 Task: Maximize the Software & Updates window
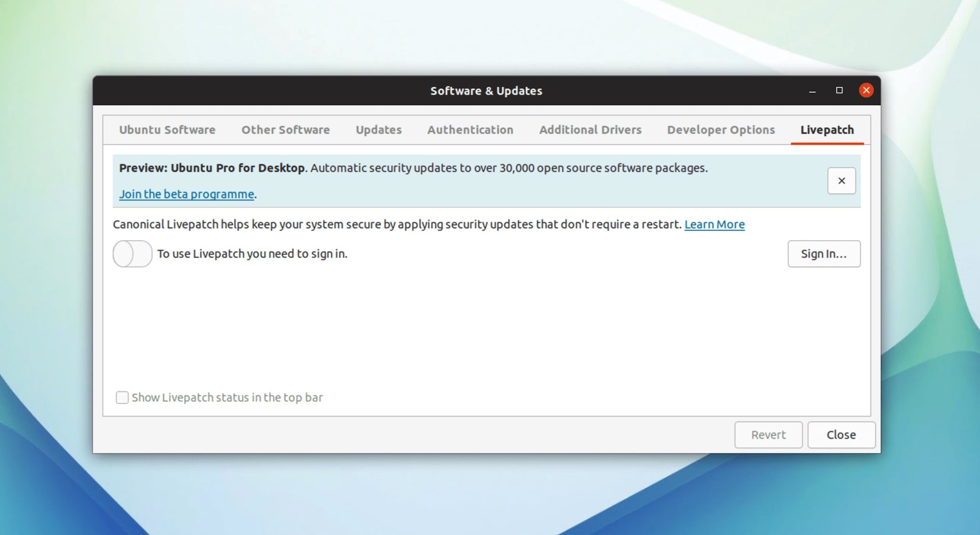[x=839, y=90]
